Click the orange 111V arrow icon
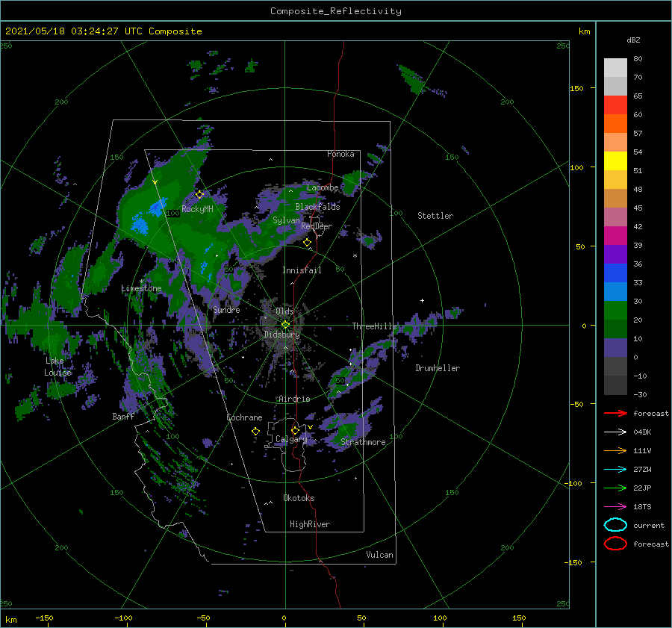Screen dimensions: 672x628 coord(615,450)
